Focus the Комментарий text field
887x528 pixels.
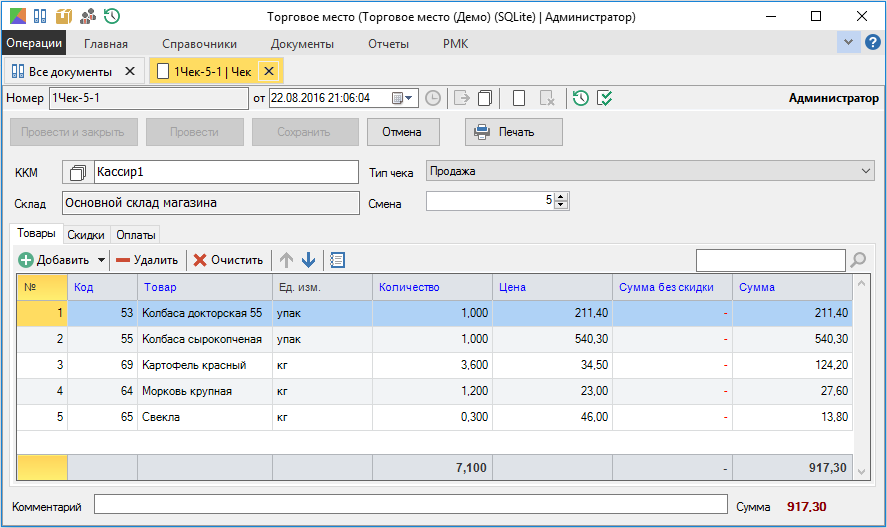click(x=411, y=504)
